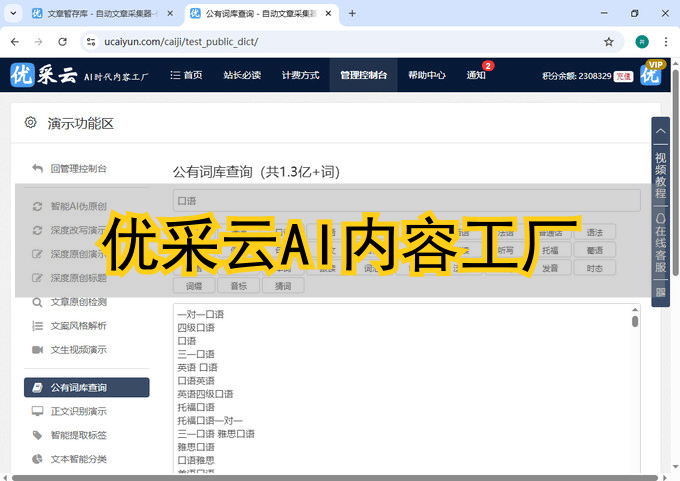Click the 口语 keyword search input field
Image resolution: width=680 pixels, height=481 pixels.
point(406,201)
